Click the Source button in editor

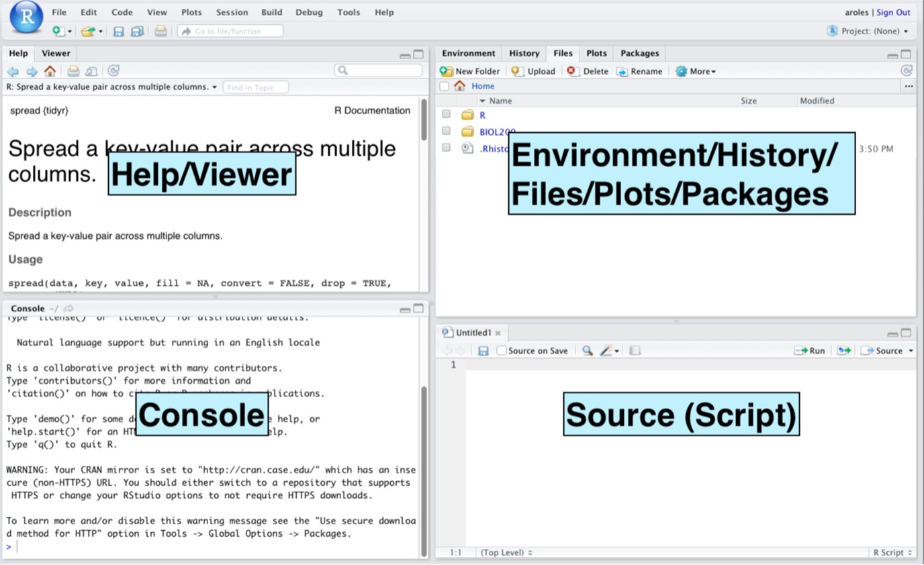tap(882, 350)
